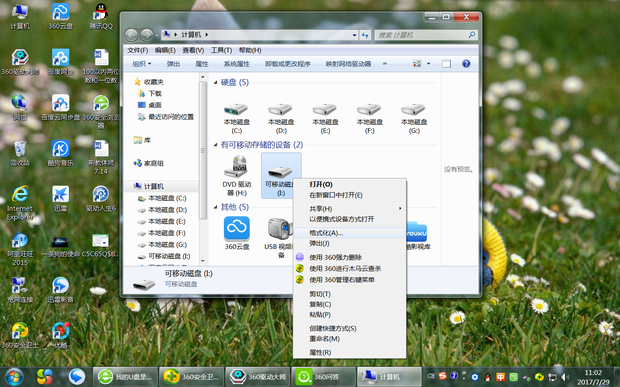This screenshot has width=620, height=387.
Task: Collapse the 其他 (5) group
Action: tap(215, 207)
